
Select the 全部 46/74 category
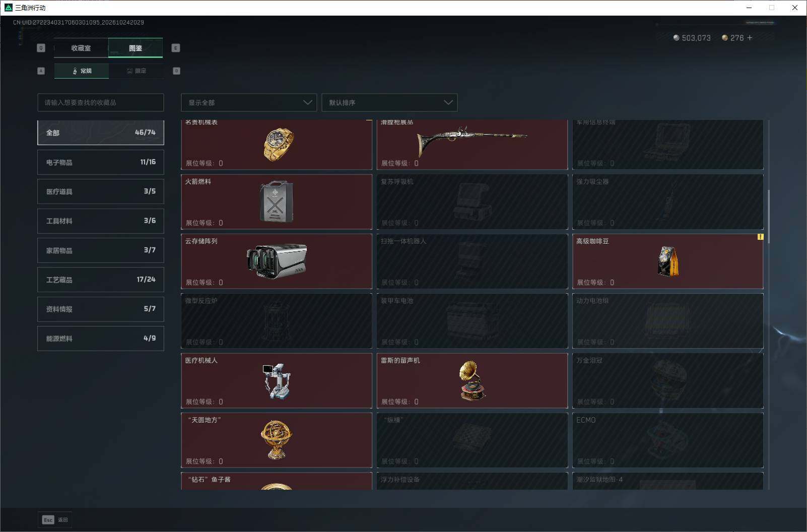101,132
